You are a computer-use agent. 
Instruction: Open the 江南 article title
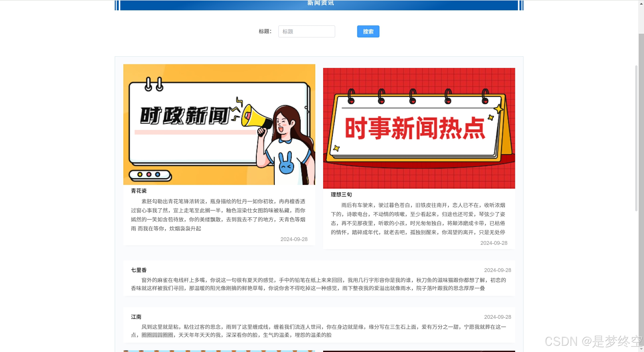click(136, 317)
